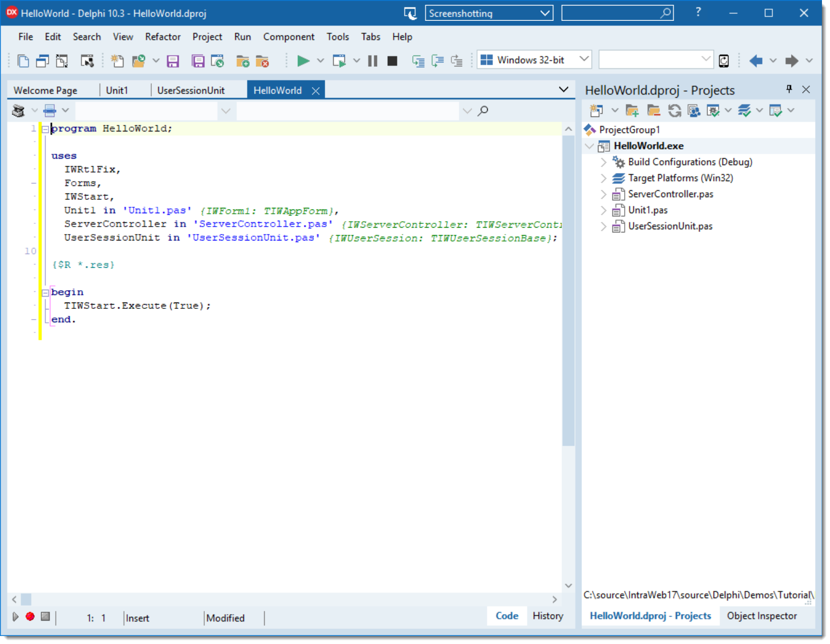
Task: Toggle the red record macro button
Action: [30, 617]
